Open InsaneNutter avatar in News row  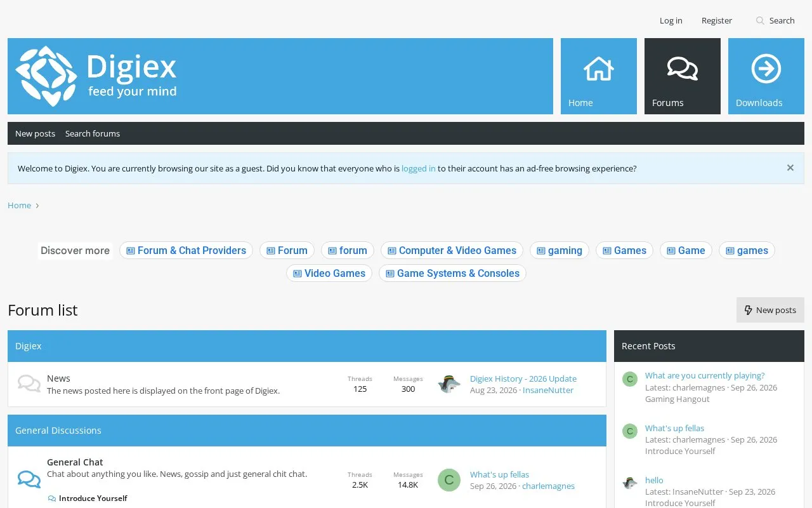tap(449, 384)
